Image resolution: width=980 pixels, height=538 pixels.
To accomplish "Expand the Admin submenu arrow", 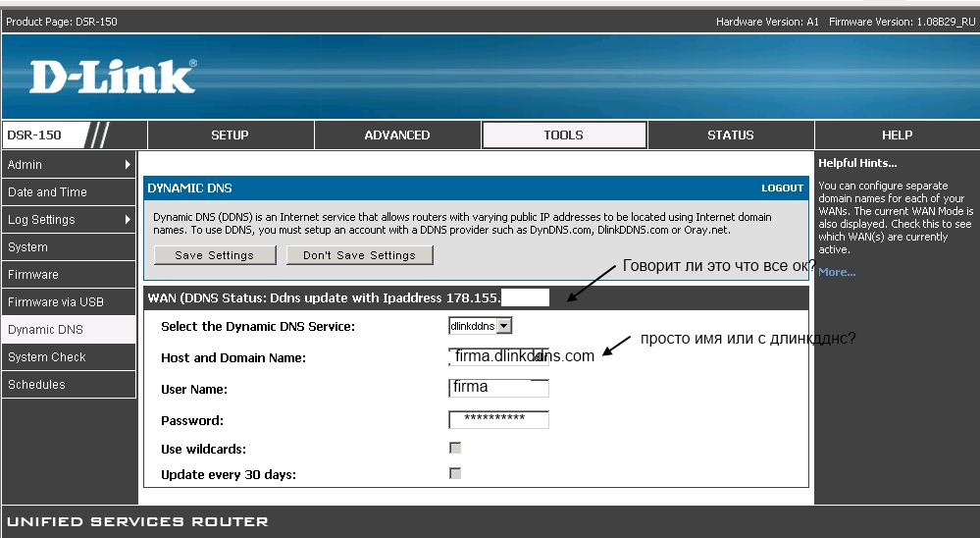I will click(128, 165).
